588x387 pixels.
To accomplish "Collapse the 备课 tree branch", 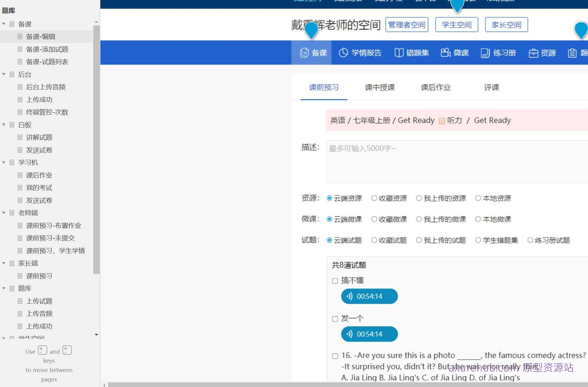I will pyautogui.click(x=4, y=24).
